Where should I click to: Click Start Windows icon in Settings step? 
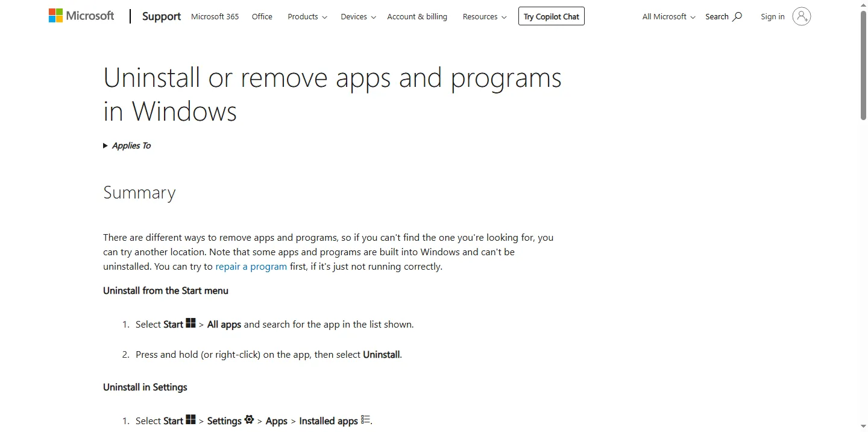[190, 420]
